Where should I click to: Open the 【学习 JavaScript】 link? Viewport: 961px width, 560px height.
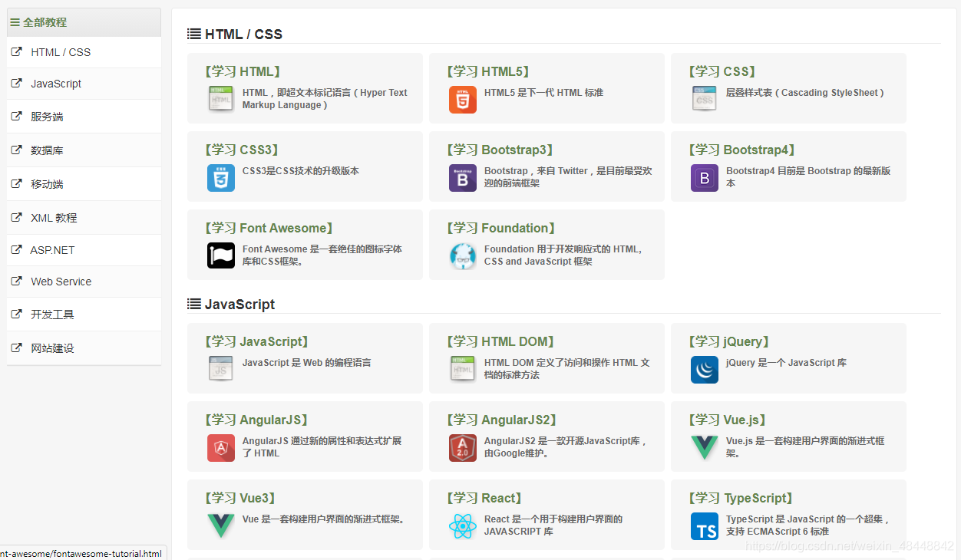pyautogui.click(x=257, y=341)
